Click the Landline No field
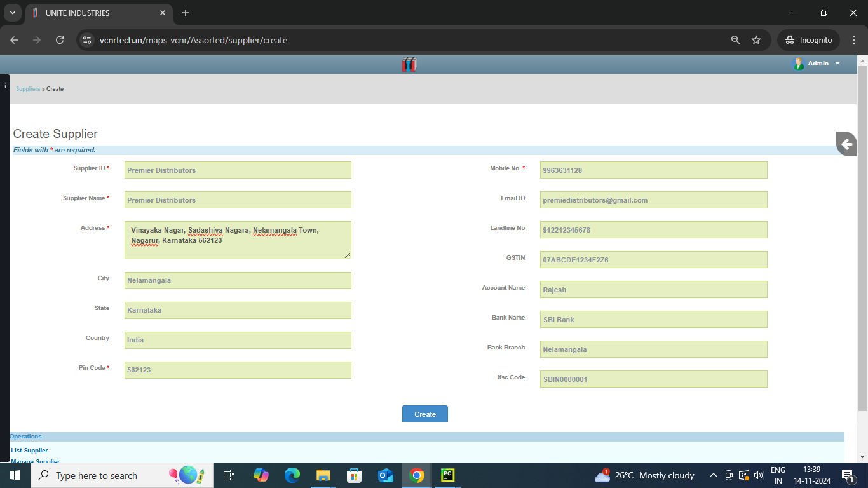 (654, 229)
